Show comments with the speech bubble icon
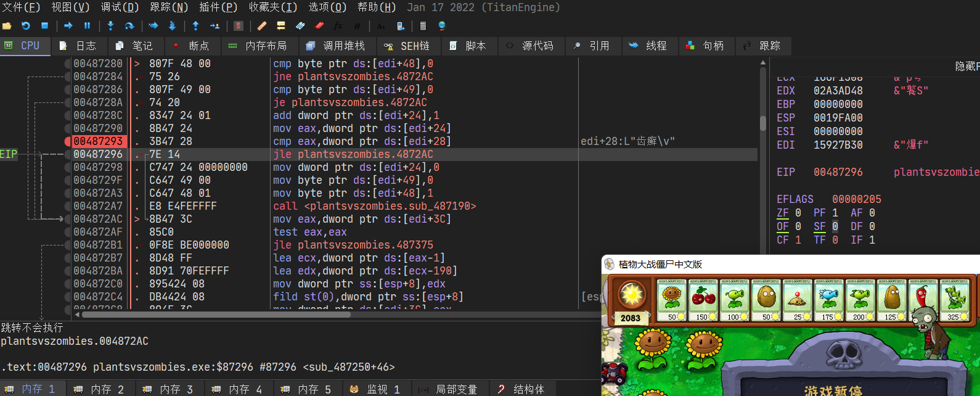The height and width of the screenshot is (396, 980). (x=281, y=26)
